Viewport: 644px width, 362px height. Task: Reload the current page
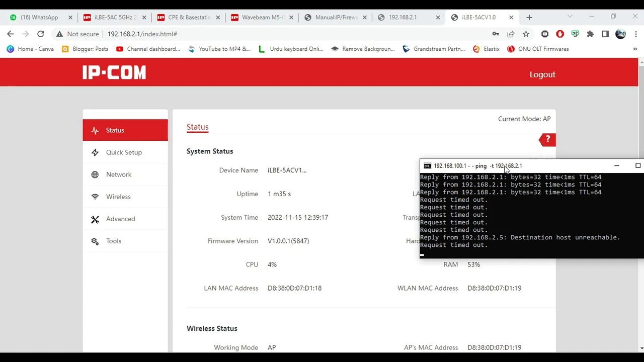(x=41, y=34)
